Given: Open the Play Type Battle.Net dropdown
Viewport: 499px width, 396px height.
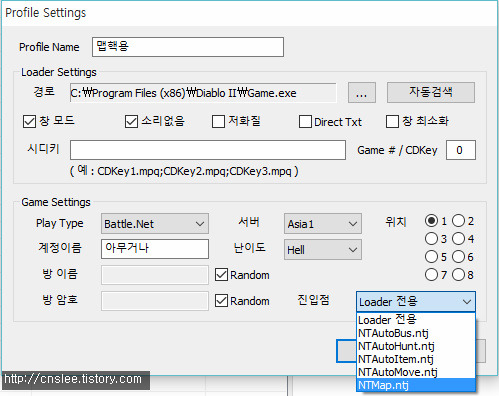Looking at the screenshot, I should (x=155, y=224).
